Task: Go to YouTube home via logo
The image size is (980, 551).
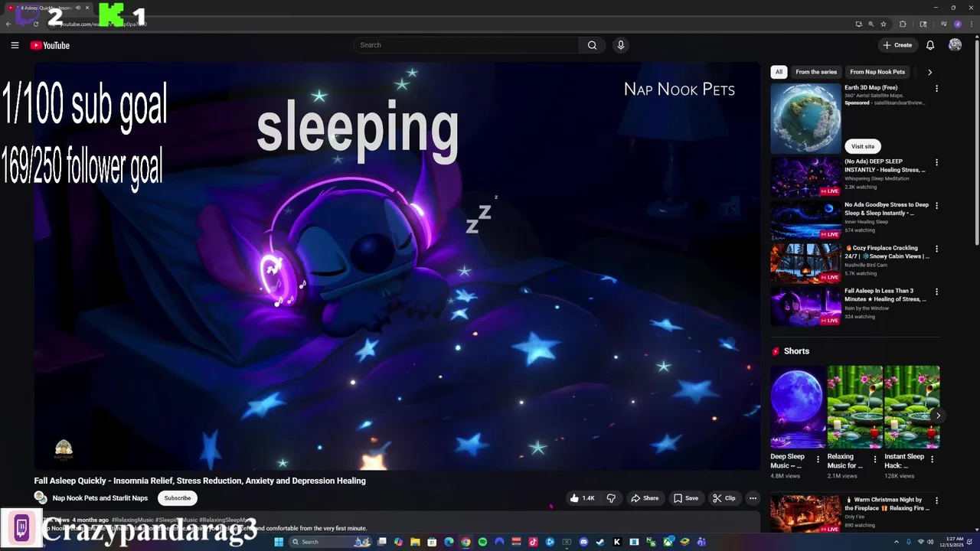Action: coord(50,45)
